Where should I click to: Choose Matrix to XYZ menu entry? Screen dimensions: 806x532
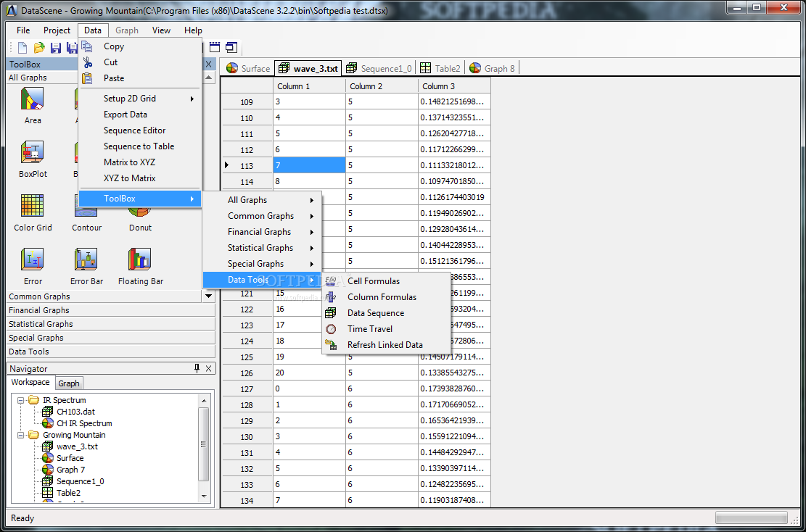pyautogui.click(x=140, y=162)
